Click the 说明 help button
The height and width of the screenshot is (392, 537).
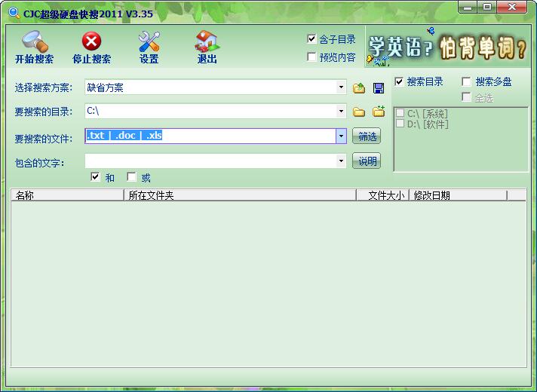point(367,161)
